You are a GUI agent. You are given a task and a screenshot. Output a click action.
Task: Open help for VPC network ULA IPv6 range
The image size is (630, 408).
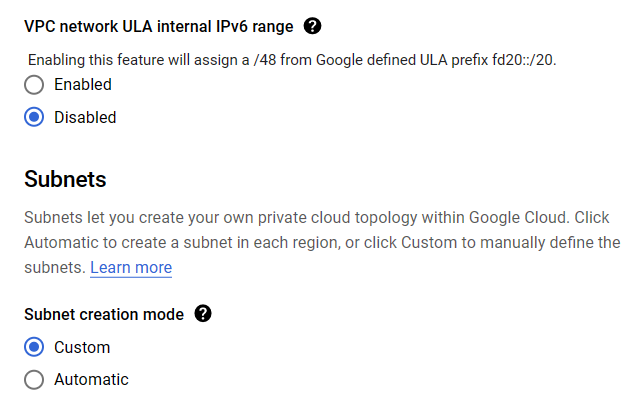[312, 26]
